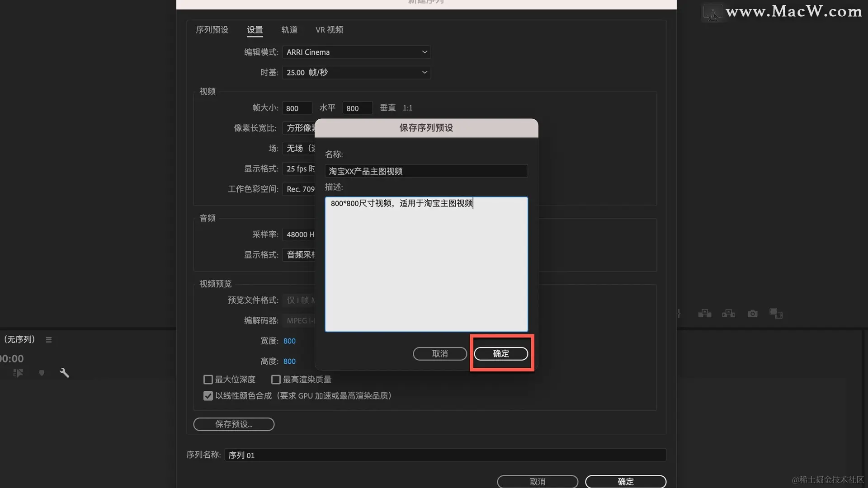Click the Comparison View filmstrip icon
Image resolution: width=868 pixels, height=488 pixels.
(776, 314)
